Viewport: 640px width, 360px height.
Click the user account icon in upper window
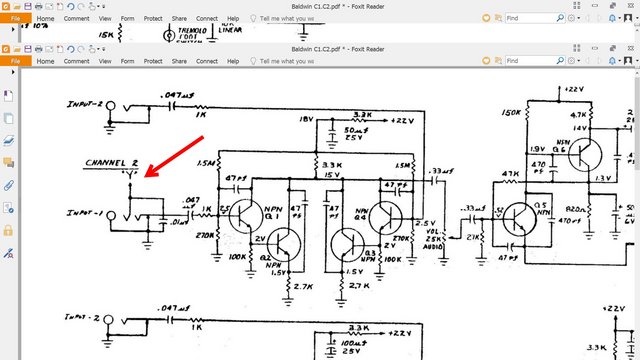pos(628,18)
